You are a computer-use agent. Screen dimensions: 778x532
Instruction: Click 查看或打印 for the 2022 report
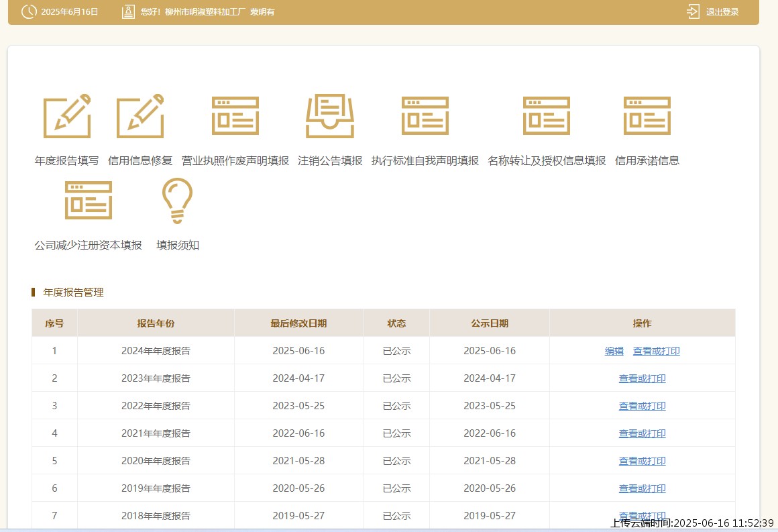[642, 406]
